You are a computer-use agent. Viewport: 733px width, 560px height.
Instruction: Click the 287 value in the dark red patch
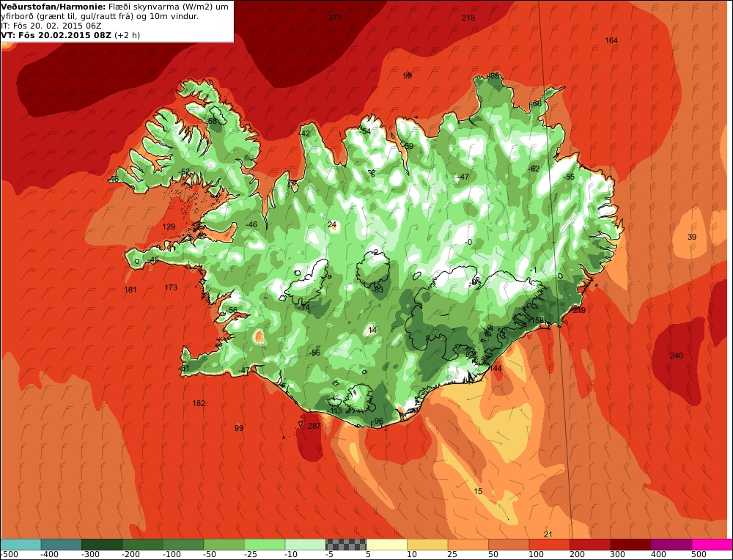coord(314,426)
